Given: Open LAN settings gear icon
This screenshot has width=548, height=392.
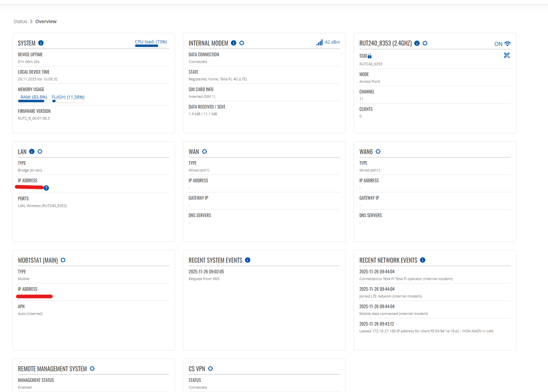Looking at the screenshot, I should pos(40,151).
